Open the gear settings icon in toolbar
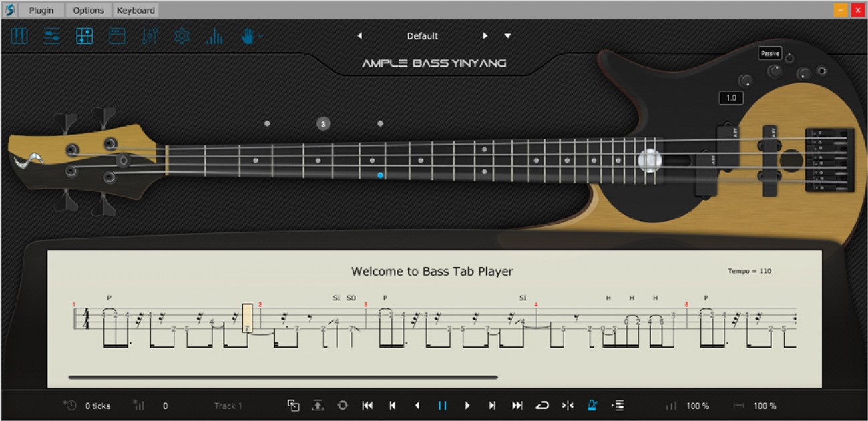 point(182,36)
